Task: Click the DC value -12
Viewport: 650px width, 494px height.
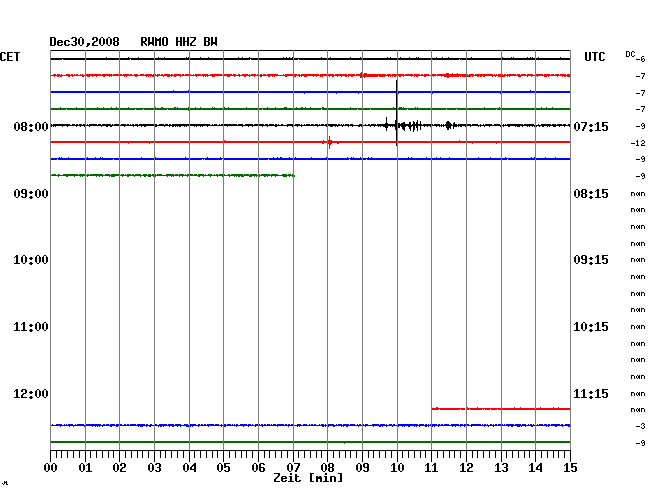Action: [x=638, y=143]
